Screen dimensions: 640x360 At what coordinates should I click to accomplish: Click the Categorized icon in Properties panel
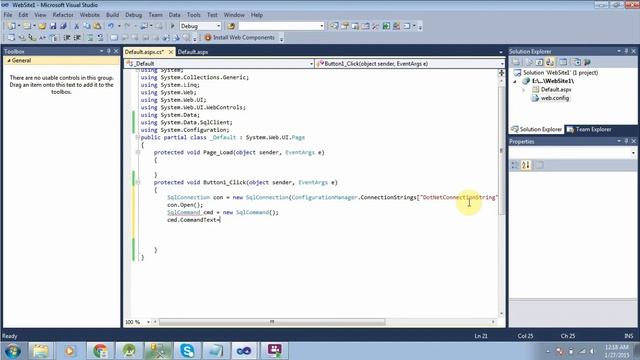515,165
